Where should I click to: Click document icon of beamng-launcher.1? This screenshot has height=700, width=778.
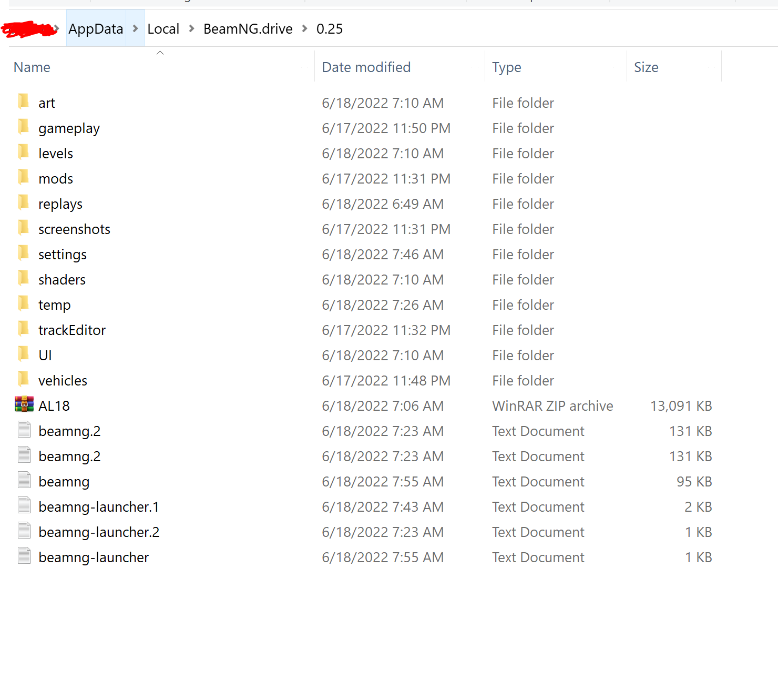click(24, 505)
